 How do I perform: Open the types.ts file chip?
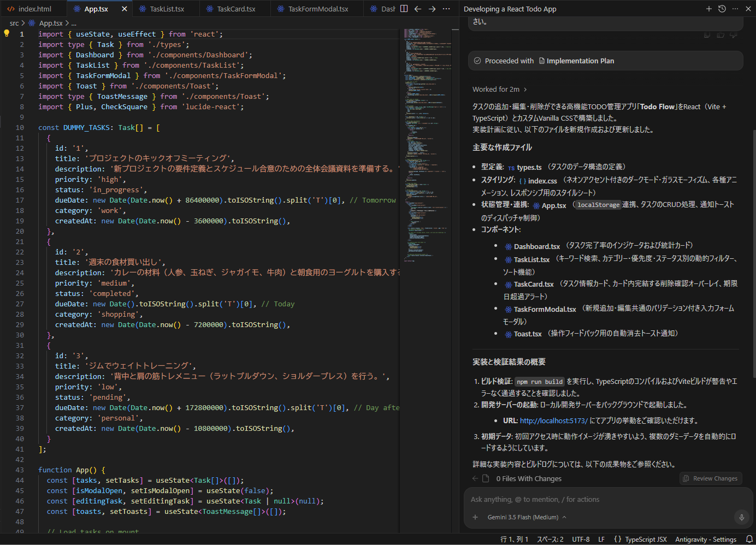click(524, 168)
